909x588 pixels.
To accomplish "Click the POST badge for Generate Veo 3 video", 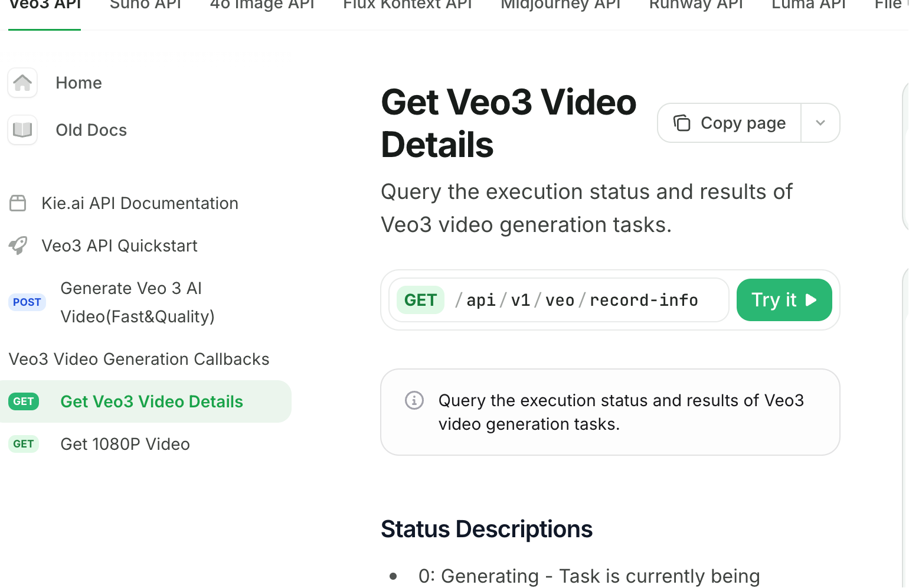I will click(27, 302).
